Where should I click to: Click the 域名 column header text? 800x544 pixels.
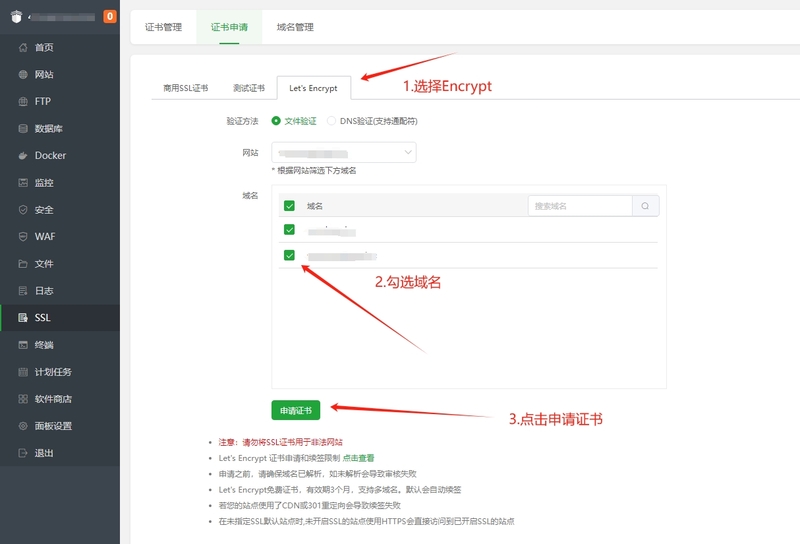point(314,206)
